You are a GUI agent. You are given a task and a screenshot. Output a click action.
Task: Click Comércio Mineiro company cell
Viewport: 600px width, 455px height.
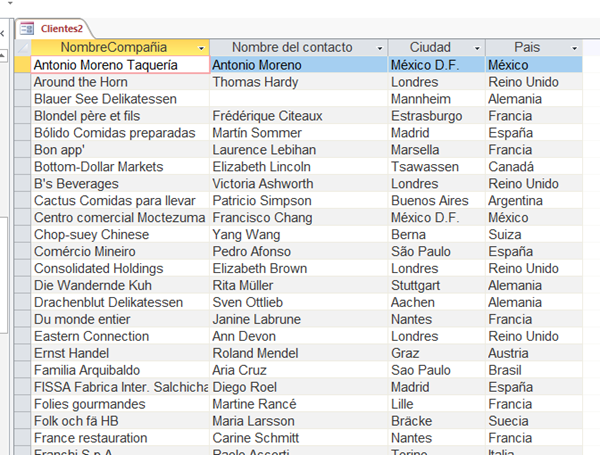tap(120, 251)
